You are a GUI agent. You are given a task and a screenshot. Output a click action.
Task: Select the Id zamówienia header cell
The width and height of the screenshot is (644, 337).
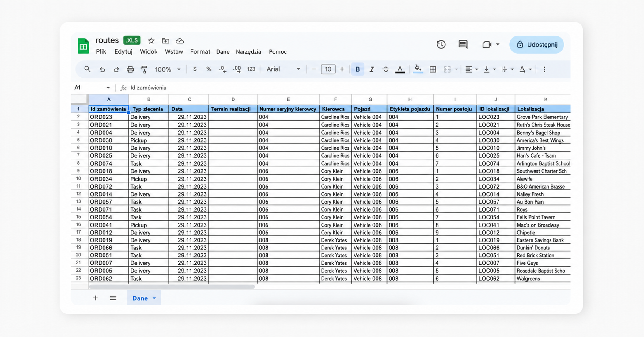[108, 109]
